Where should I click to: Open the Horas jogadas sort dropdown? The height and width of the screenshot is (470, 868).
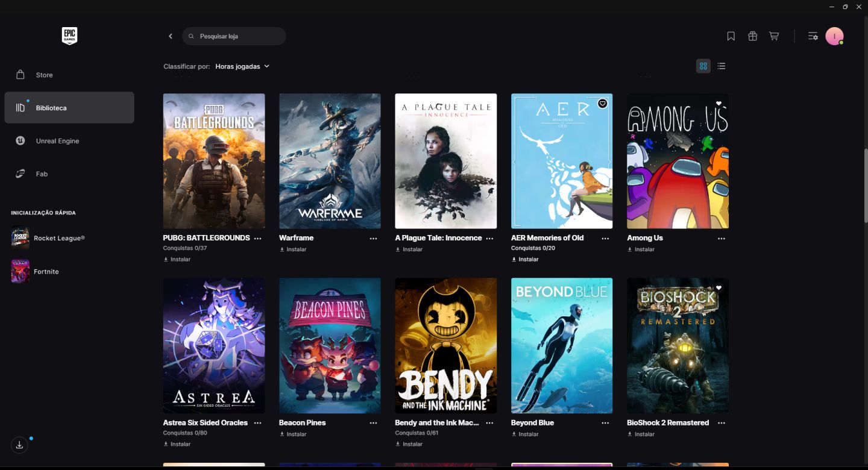(x=242, y=66)
